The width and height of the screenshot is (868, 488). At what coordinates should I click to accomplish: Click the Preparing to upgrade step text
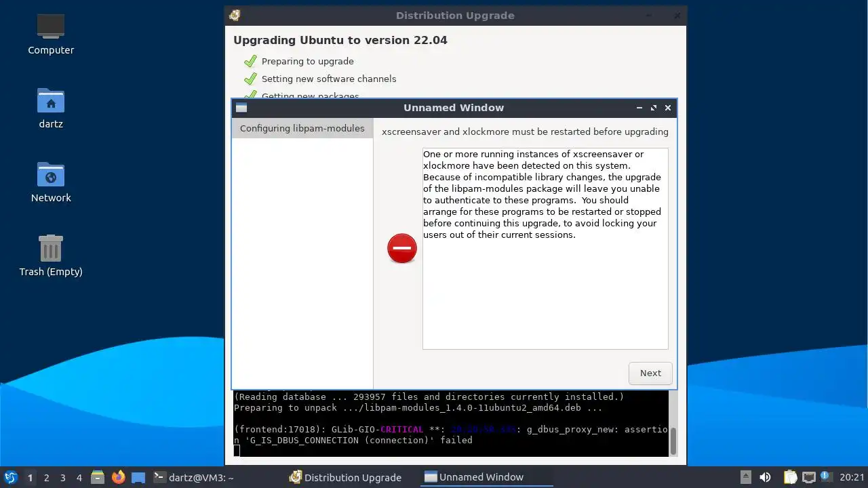[x=308, y=61]
